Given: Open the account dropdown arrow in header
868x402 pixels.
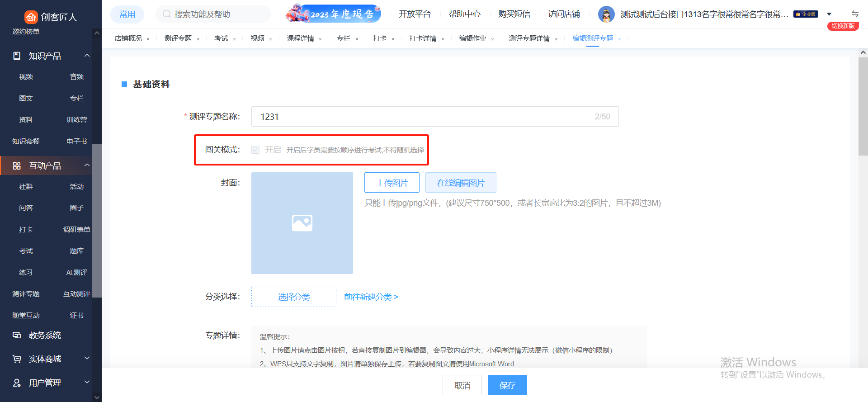Looking at the screenshot, I should coord(829,14).
